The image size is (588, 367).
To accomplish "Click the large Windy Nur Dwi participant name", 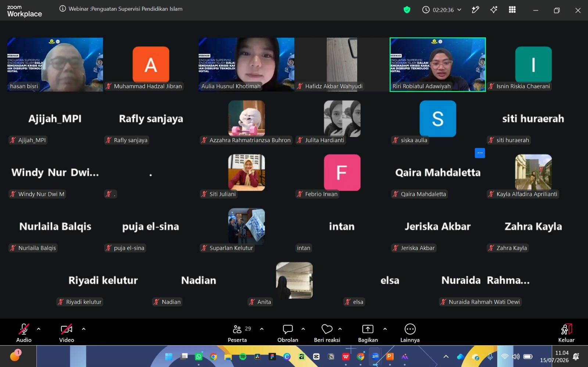I will click(55, 172).
